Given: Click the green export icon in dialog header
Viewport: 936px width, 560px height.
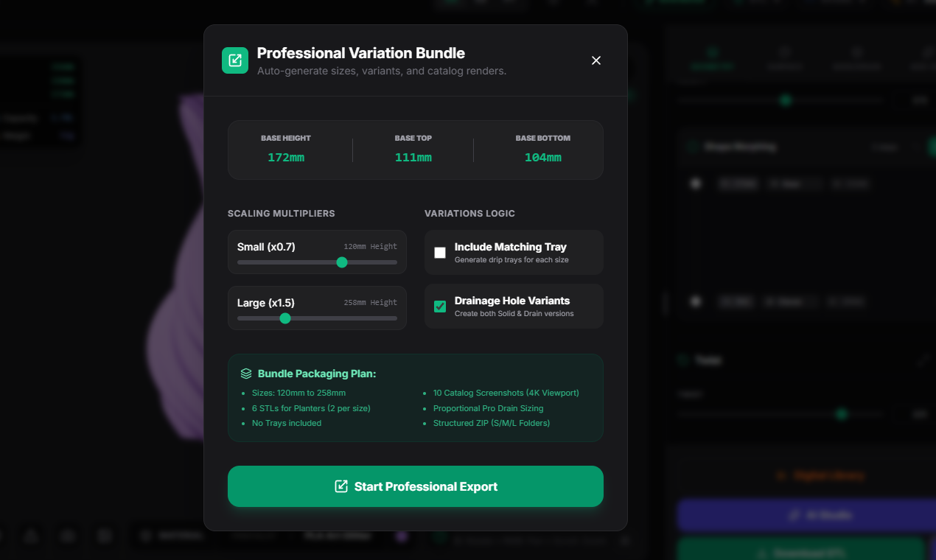Looking at the screenshot, I should pos(235,60).
